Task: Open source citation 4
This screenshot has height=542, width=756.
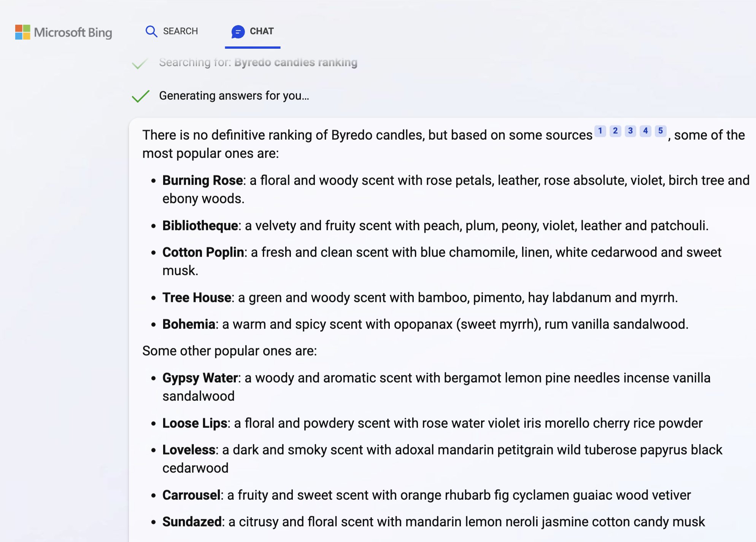Action: [645, 131]
